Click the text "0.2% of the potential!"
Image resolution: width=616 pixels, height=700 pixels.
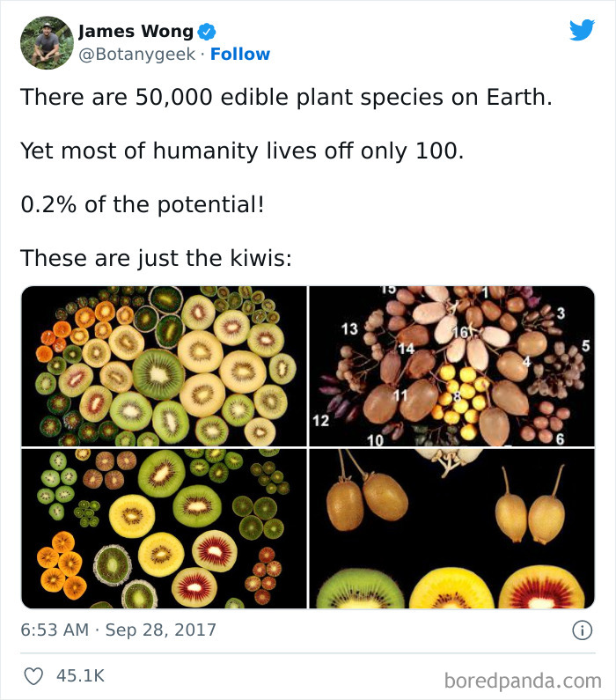[x=142, y=204]
